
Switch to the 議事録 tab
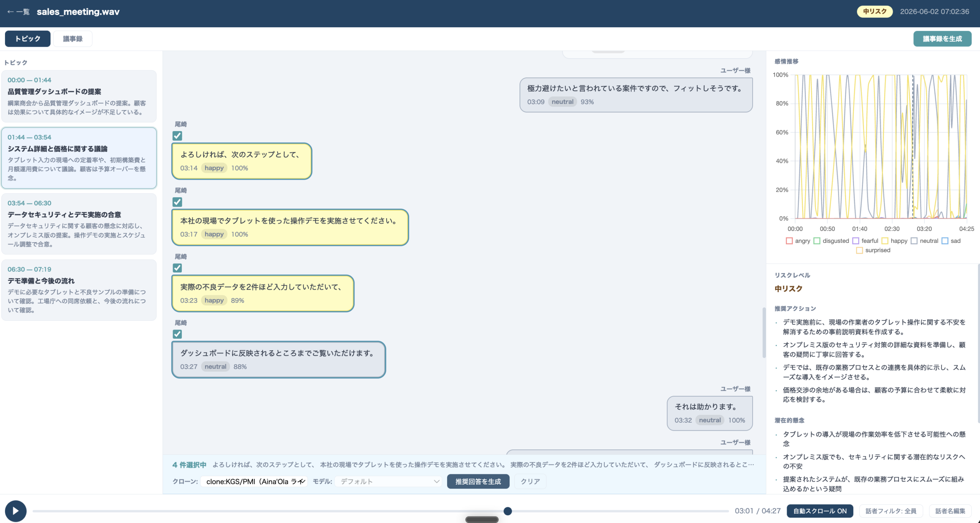73,39
